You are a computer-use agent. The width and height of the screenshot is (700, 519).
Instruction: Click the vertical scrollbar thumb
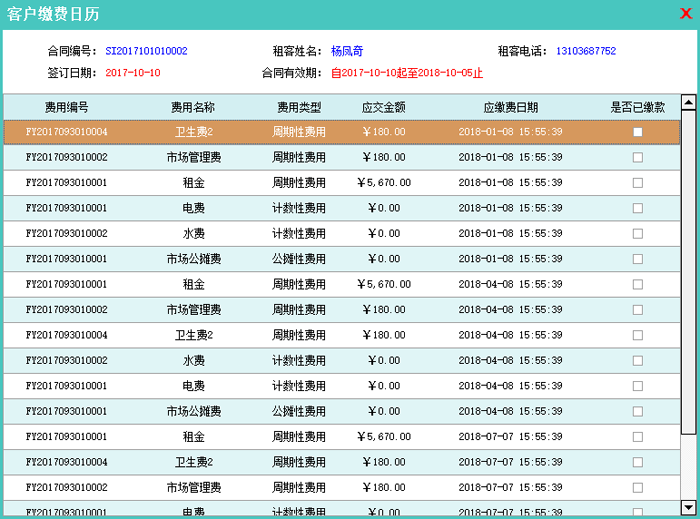tap(688, 270)
